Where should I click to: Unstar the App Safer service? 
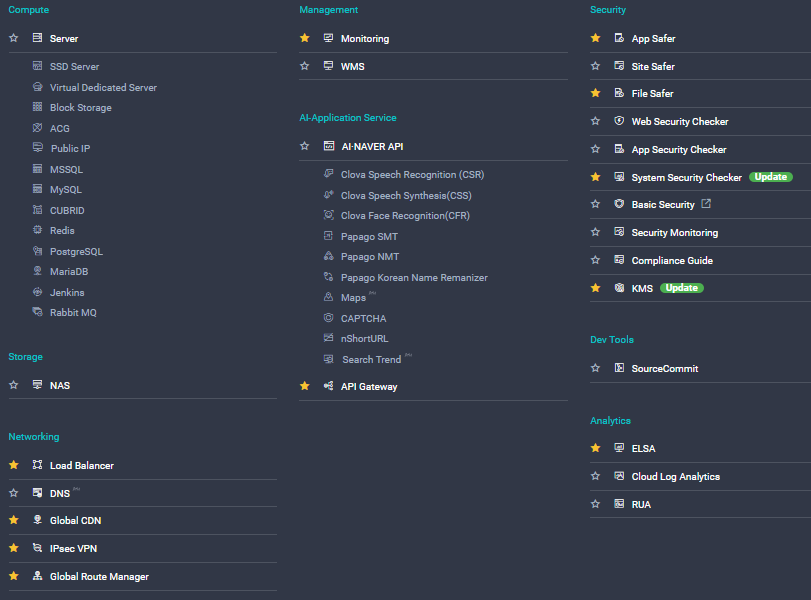595,38
